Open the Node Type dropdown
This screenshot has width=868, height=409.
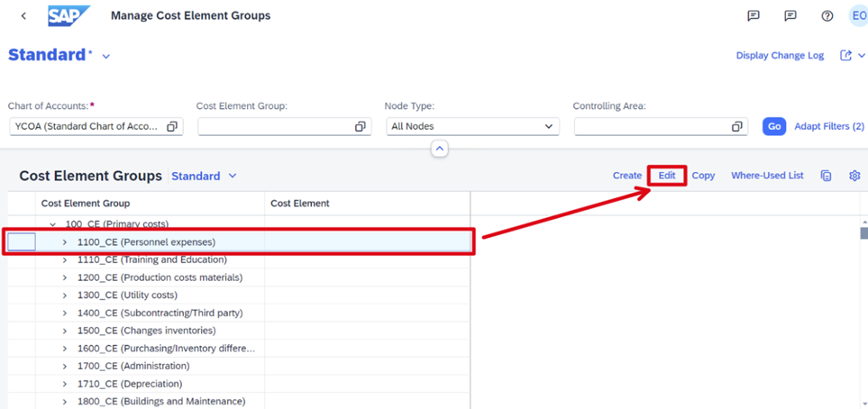pos(472,126)
